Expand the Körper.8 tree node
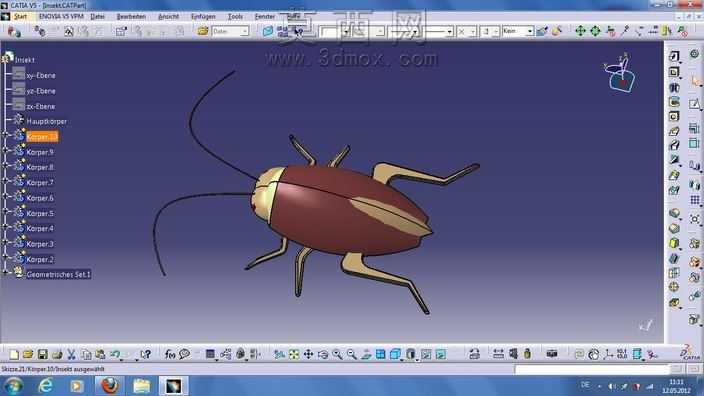 click(5, 165)
